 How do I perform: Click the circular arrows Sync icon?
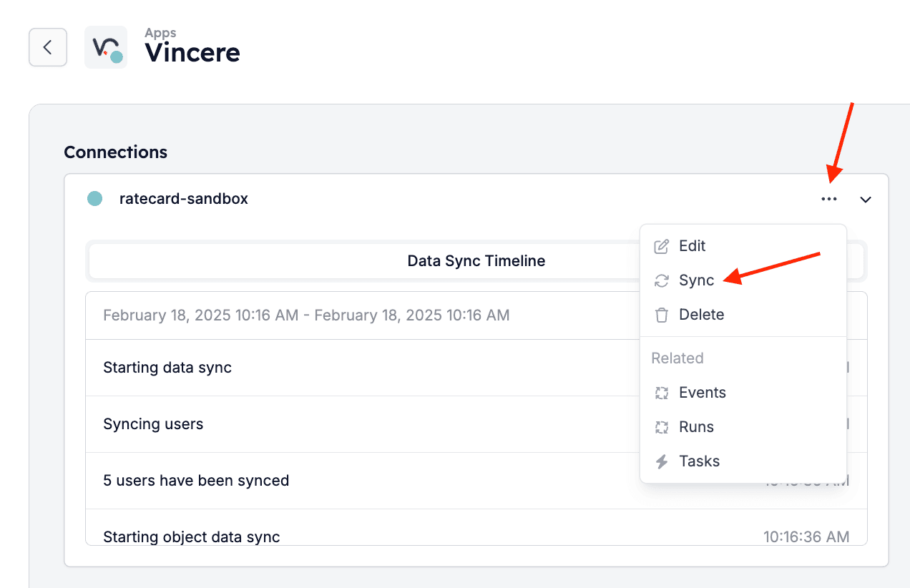pyautogui.click(x=662, y=280)
